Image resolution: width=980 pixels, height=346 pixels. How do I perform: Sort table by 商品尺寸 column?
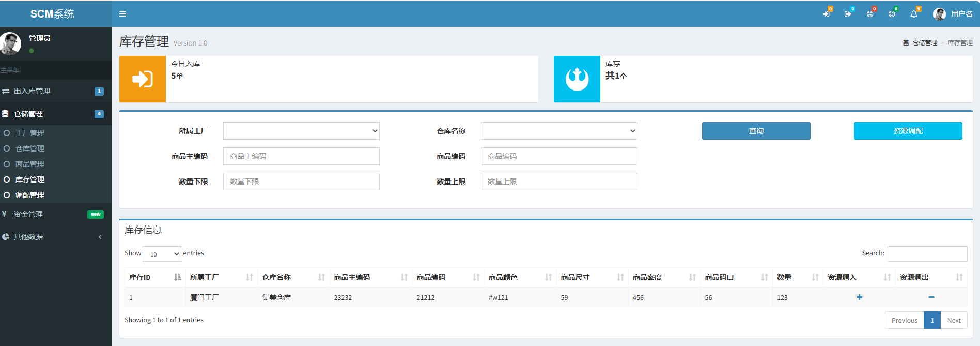click(593, 277)
